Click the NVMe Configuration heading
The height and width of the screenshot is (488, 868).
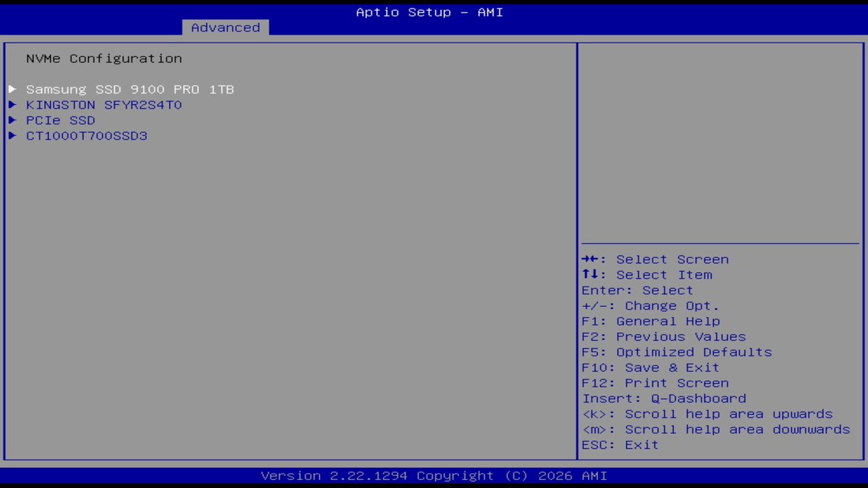tap(104, 58)
